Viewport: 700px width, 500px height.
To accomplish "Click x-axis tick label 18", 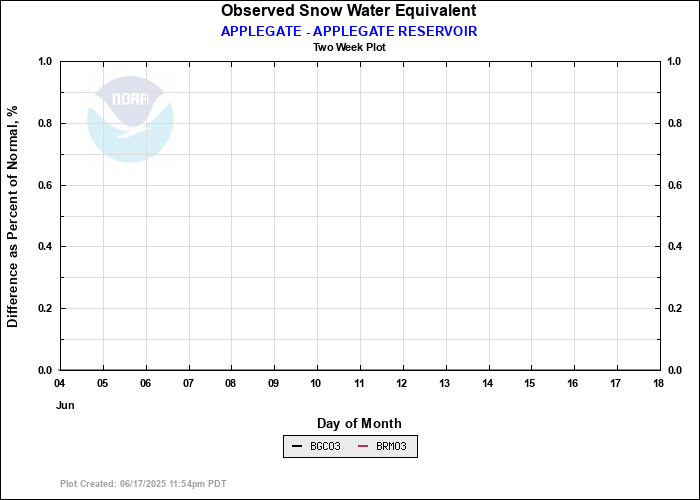I will 658,383.
